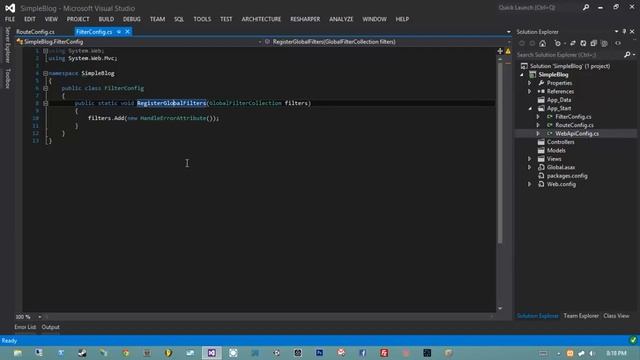Click the Solution Explorer Forward button
Viewport: 640px width, 360px height.
532,43
